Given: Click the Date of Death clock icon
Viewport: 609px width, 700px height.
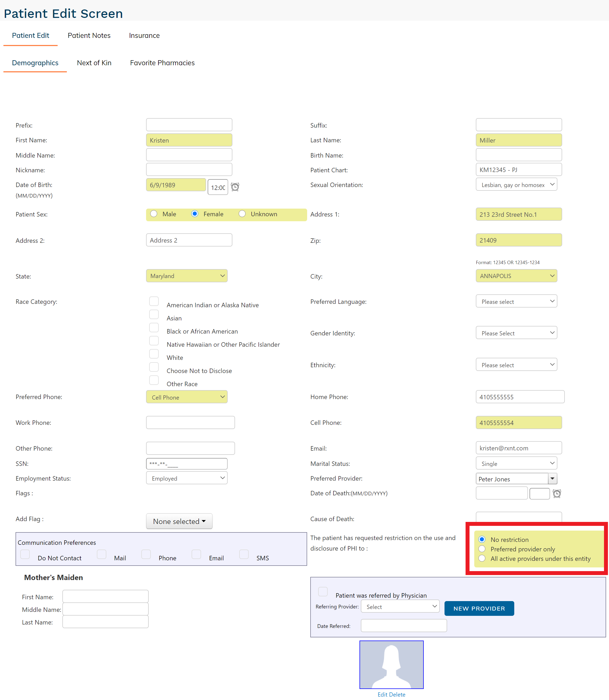Looking at the screenshot, I should (557, 493).
